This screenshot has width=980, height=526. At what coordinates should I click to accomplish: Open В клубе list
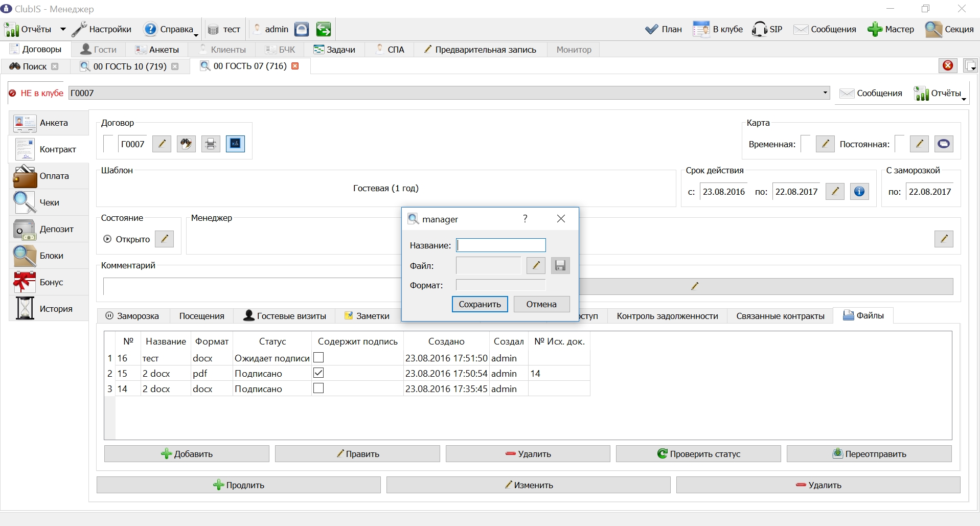click(718, 29)
